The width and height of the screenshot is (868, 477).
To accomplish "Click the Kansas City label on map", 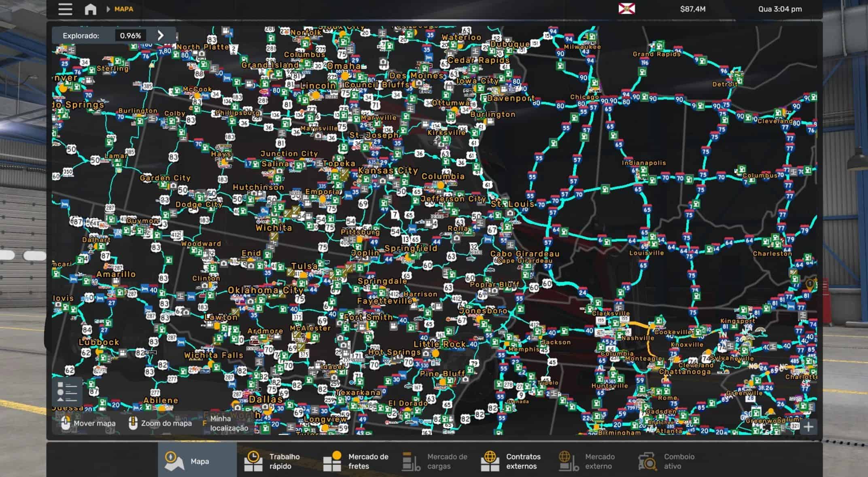I will click(x=388, y=170).
